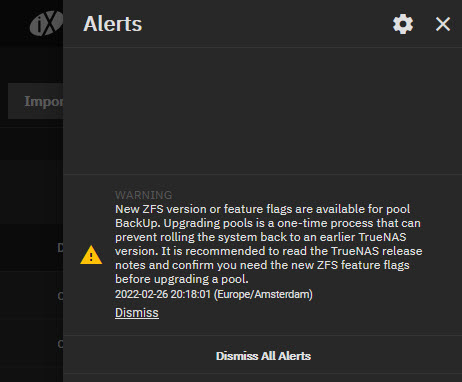Close the Alerts panel with the X
Image resolution: width=462 pixels, height=382 pixels.
point(443,24)
